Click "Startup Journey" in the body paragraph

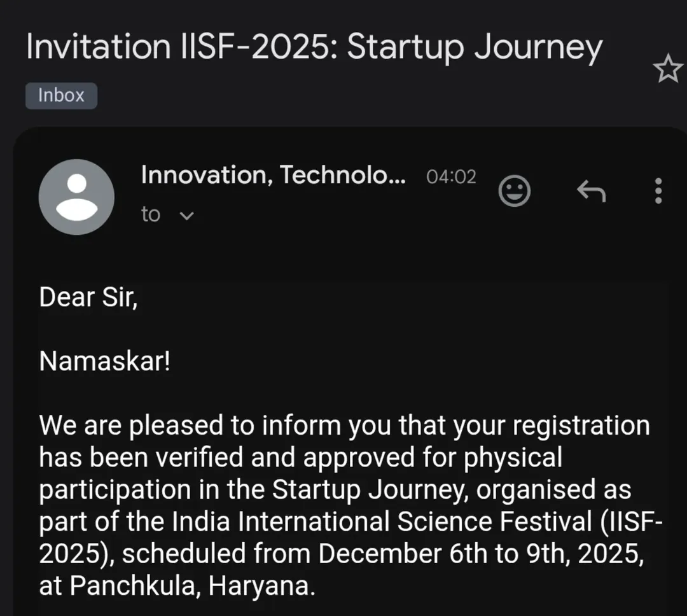pyautogui.click(x=373, y=490)
